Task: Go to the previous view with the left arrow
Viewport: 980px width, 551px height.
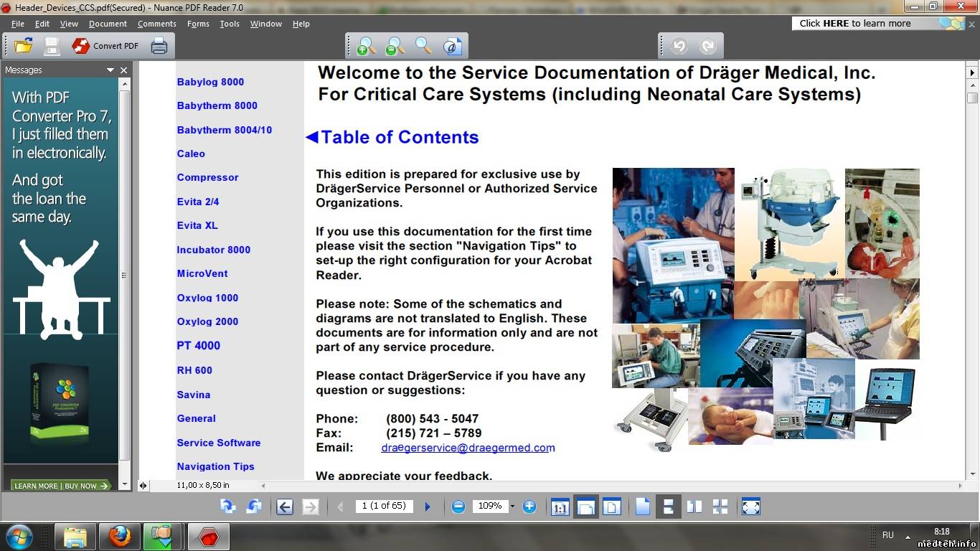Action: pos(284,507)
